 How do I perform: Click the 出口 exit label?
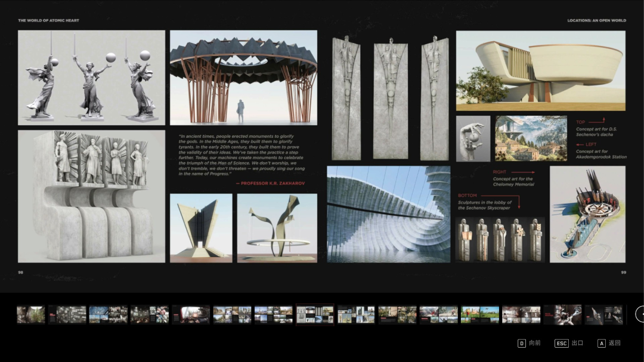[x=577, y=343]
